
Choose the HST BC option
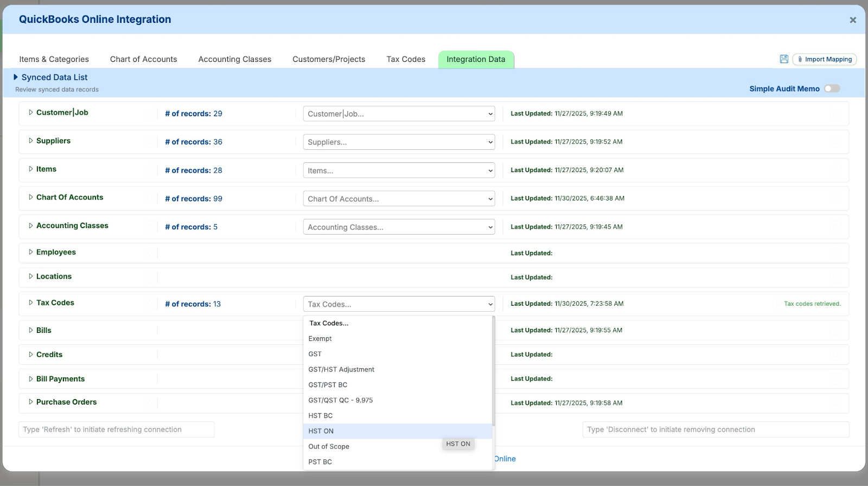click(398, 415)
